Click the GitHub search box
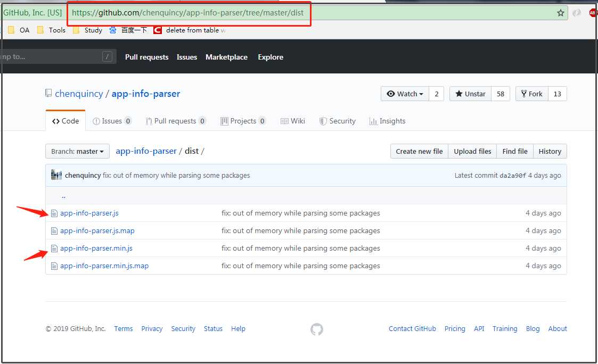This screenshot has height=364, width=598. [57, 57]
